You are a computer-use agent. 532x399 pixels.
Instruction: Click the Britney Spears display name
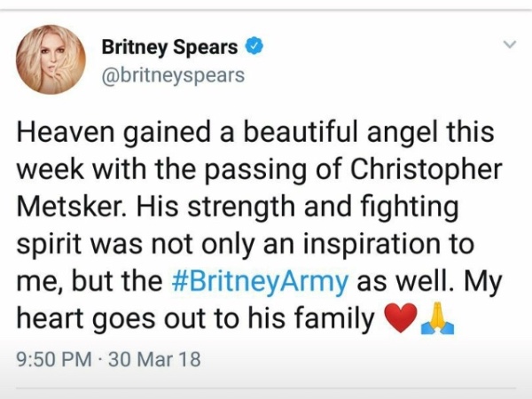point(169,47)
